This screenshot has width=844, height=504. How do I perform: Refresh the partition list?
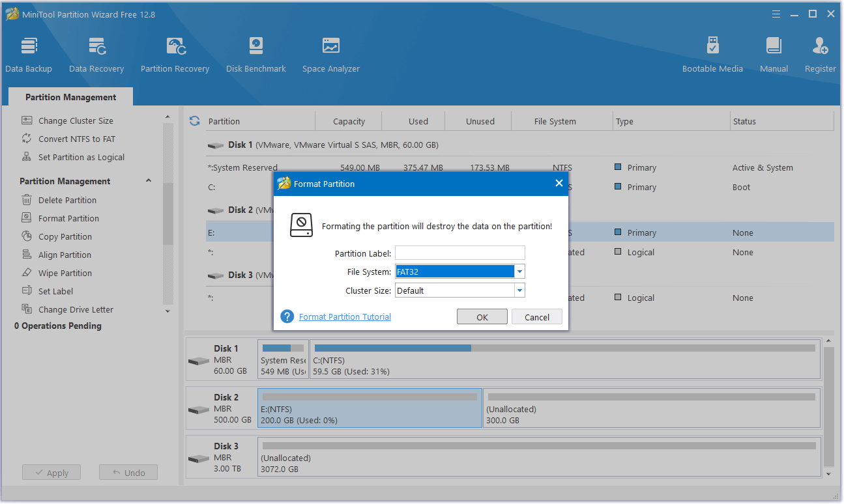pos(194,121)
